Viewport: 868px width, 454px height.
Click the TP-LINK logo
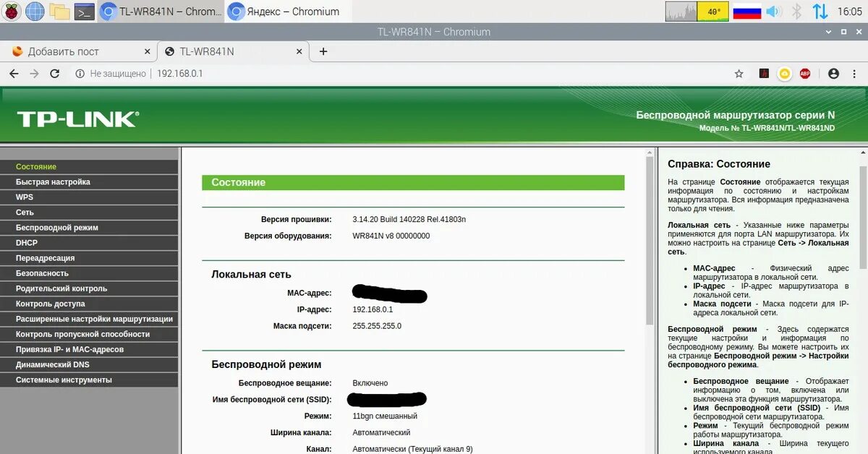77,119
